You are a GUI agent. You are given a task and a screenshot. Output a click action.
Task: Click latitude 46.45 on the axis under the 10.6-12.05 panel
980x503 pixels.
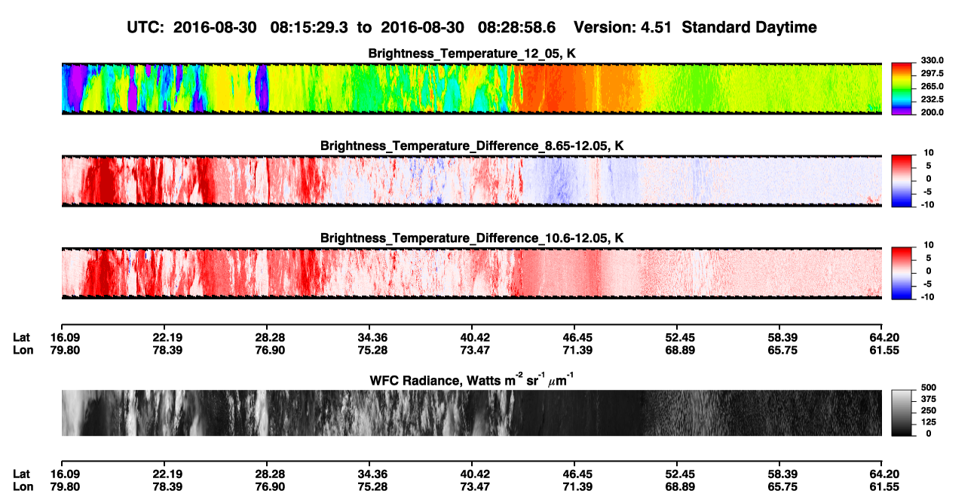577,337
